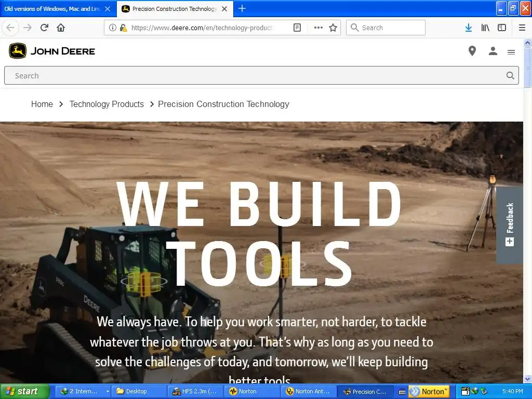Click the HFS tray icon
Image resolution: width=532 pixels, height=399 pixels.
pyautogui.click(x=465, y=391)
